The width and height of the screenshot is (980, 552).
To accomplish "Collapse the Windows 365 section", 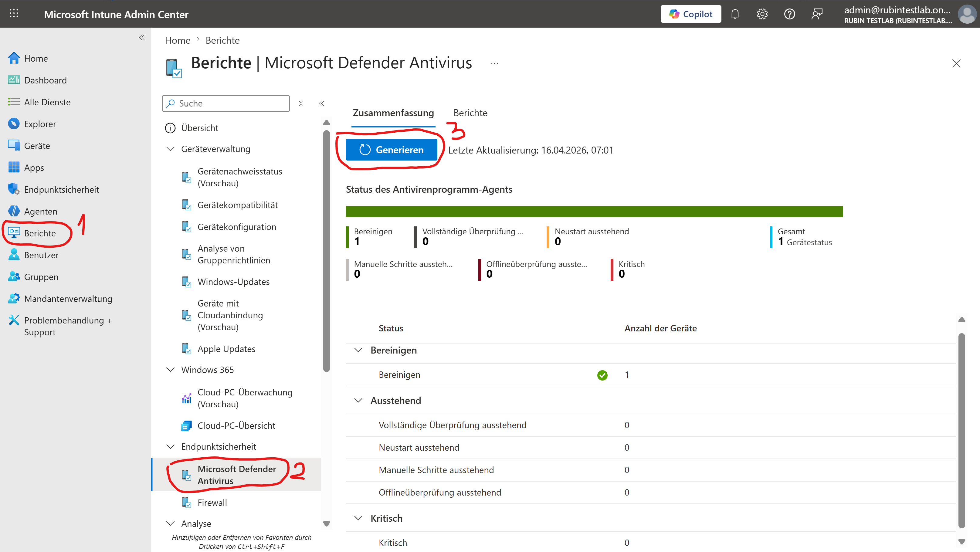I will click(x=171, y=370).
